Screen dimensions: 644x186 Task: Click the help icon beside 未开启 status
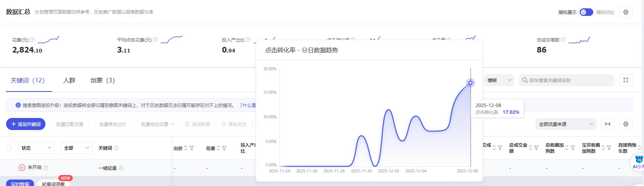click(45, 167)
